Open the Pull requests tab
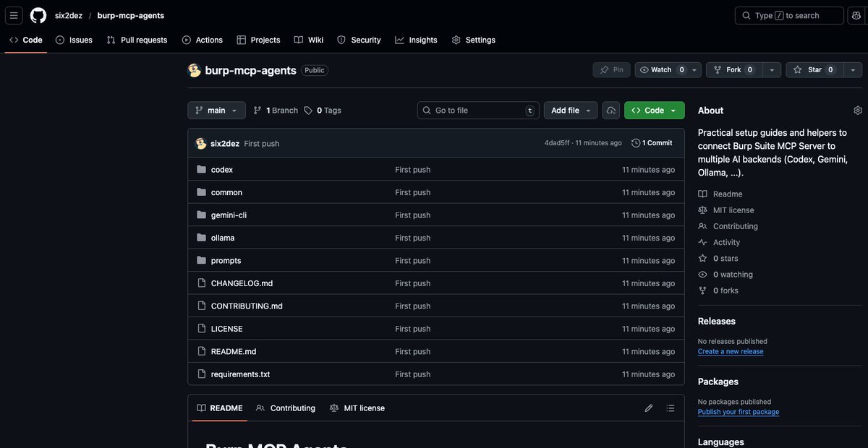Screen dimensions: 868x448 tap(137, 40)
